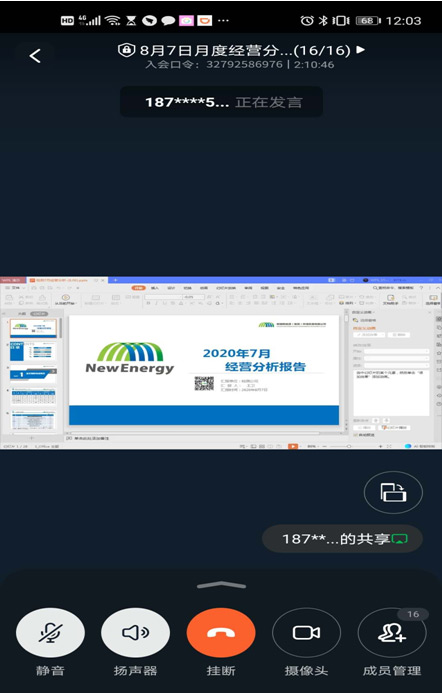442x693 pixels.
Task: Click the more notifications dots in status bar
Action: 223,20
